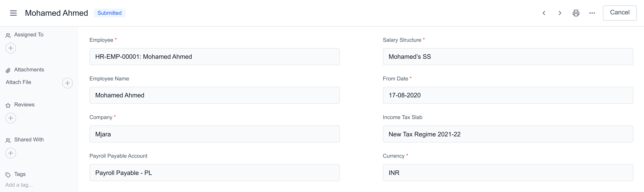
Task: Open the three-dots more options menu
Action: point(592,13)
